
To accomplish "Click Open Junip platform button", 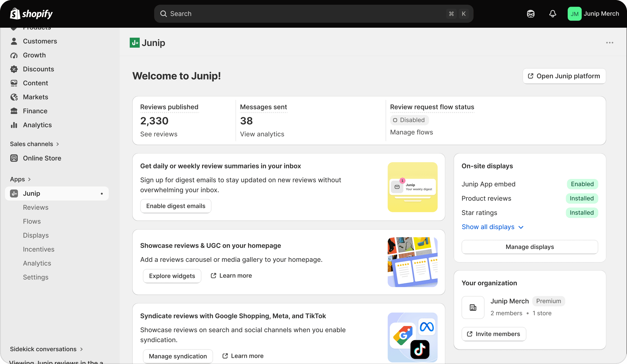I will (x=564, y=76).
